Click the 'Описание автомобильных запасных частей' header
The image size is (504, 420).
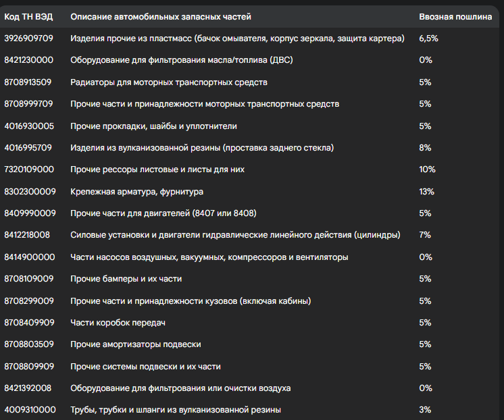[x=161, y=17]
